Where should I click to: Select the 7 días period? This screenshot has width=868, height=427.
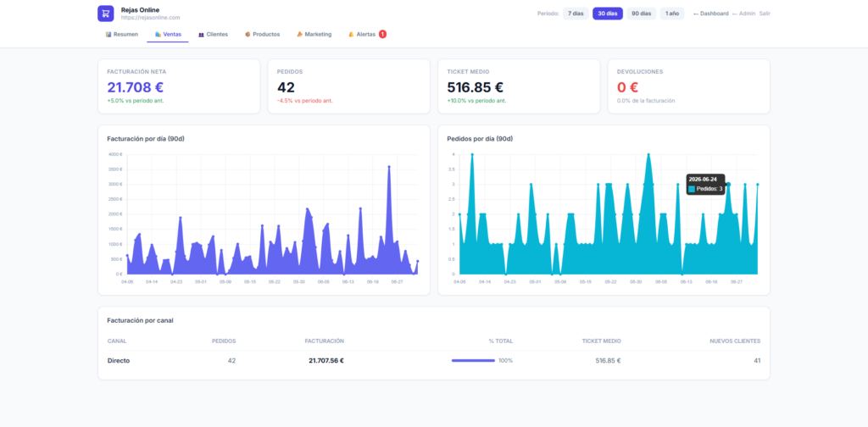point(576,14)
